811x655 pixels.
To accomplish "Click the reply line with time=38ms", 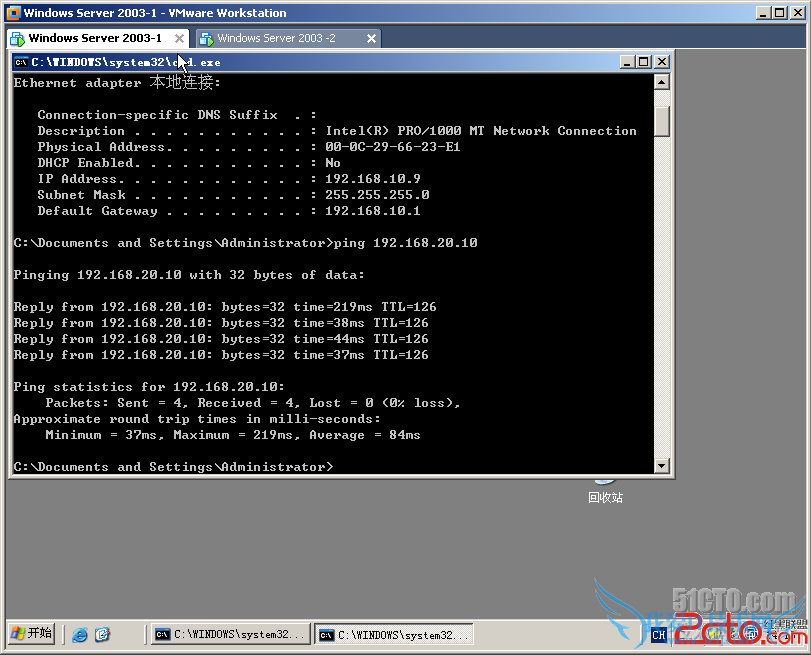I will click(x=221, y=323).
